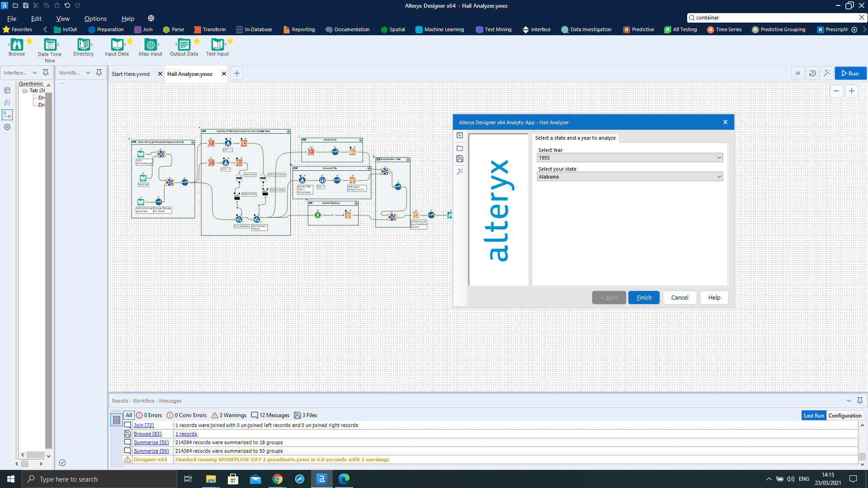Viewport: 868px width, 488px height.
Task: Toggle results list view icon
Action: tap(117, 420)
